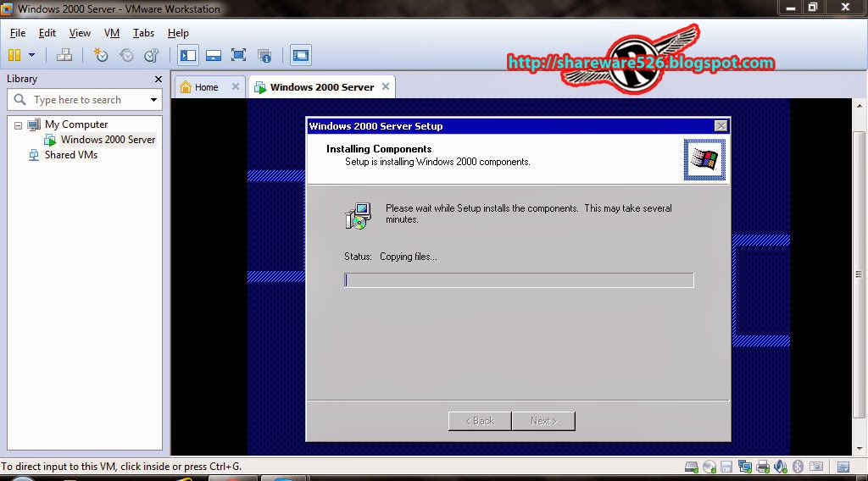Click the Windows flag logo in Setup
Image resolution: width=868 pixels, height=481 pixels.
point(704,160)
